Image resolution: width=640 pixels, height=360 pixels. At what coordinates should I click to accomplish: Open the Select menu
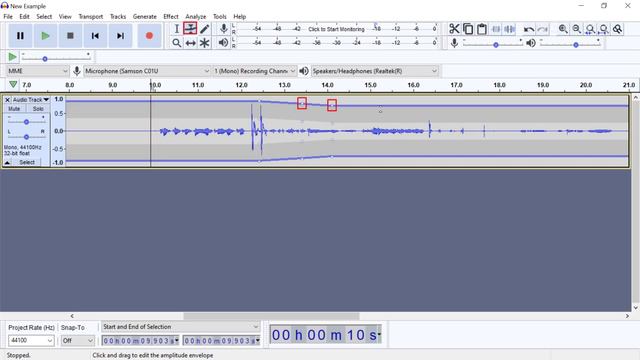point(44,16)
